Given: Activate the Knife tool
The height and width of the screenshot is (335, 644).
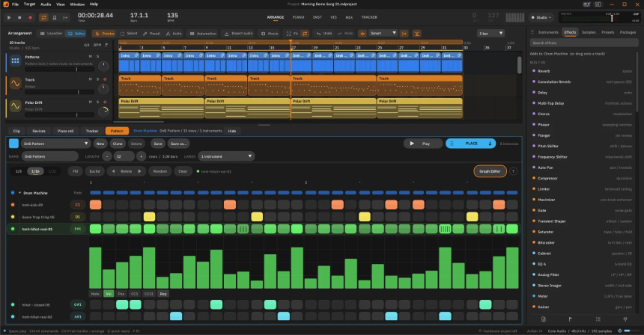Looking at the screenshot, I should [174, 34].
